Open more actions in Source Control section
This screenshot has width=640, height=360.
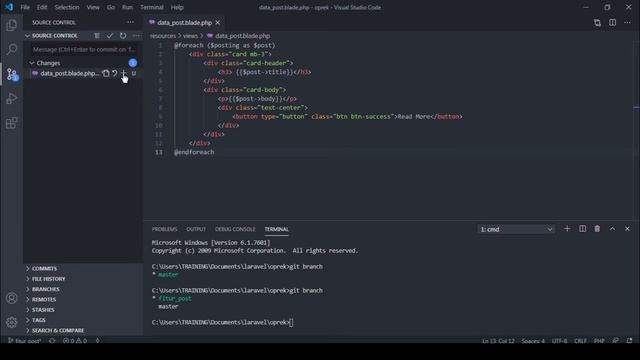point(136,36)
